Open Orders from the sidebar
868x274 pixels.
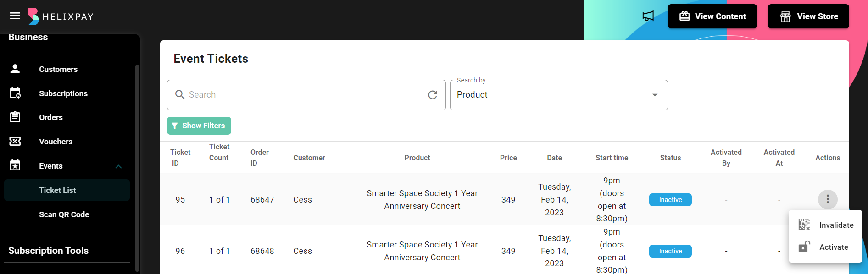(50, 117)
